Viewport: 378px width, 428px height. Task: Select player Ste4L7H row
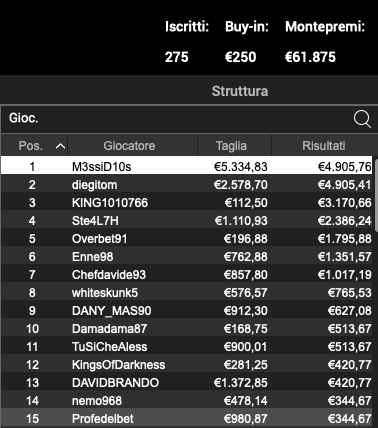186,220
